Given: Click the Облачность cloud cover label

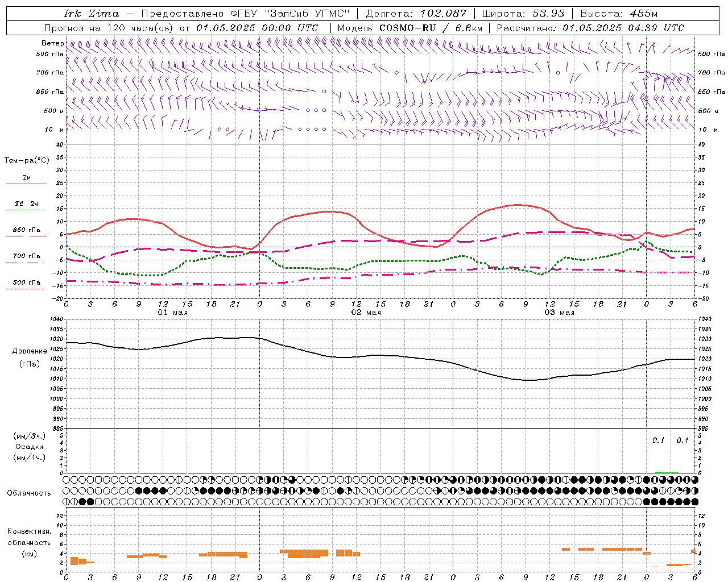Looking at the screenshot, I should coord(29,493).
